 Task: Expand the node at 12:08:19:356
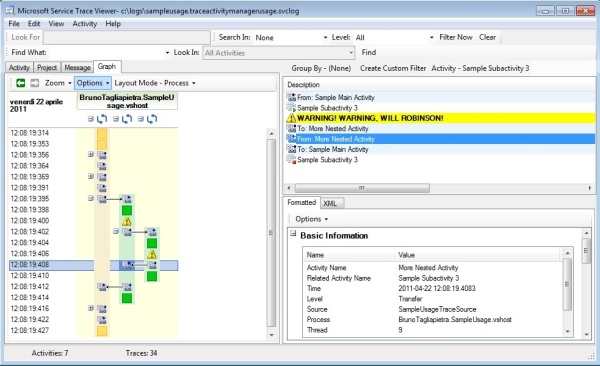91,154
